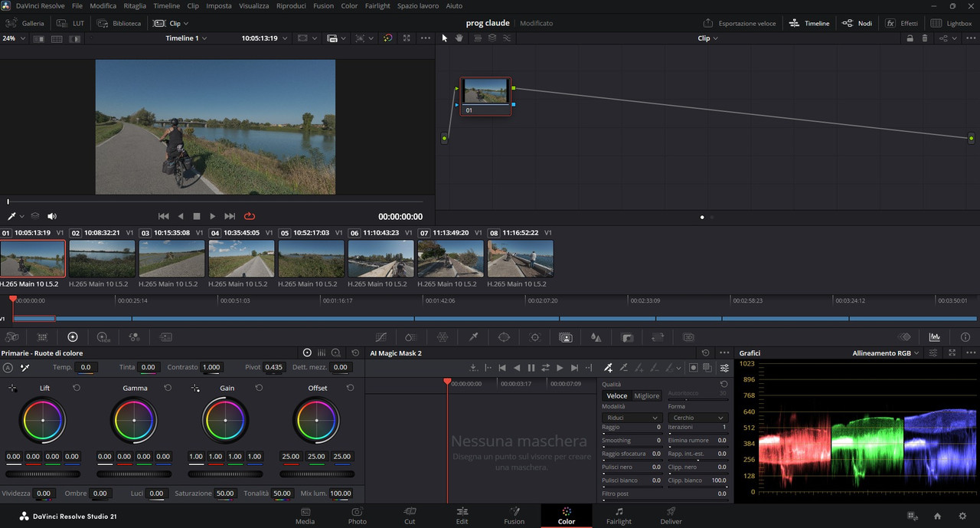Open the 24% viewer zoom dropdown
This screenshot has height=528, width=980.
tap(14, 38)
